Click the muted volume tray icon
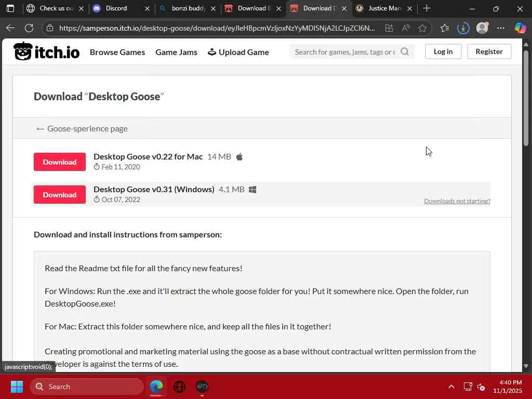Screen dimensions: 532x399 point(481,387)
